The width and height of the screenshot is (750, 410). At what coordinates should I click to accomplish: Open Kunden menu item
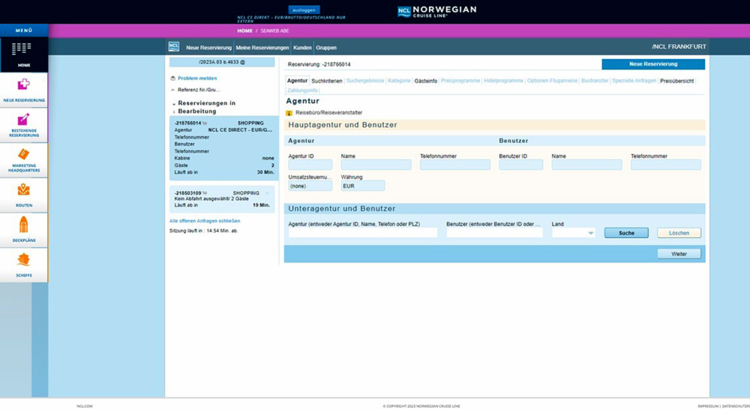(x=302, y=48)
